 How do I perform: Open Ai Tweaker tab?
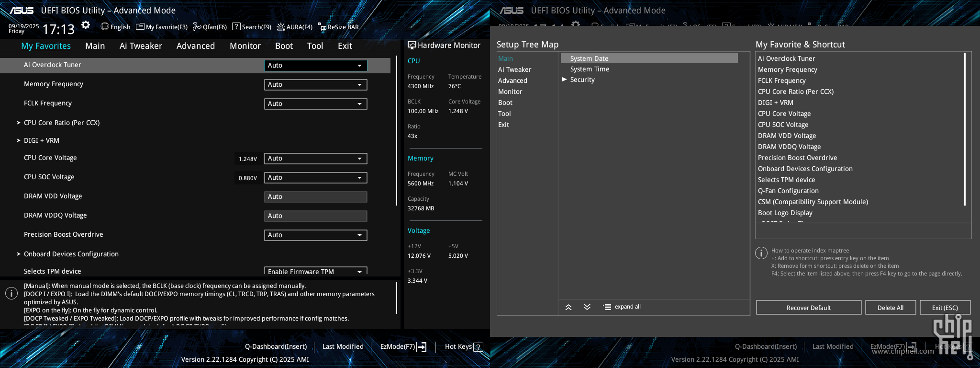[141, 46]
